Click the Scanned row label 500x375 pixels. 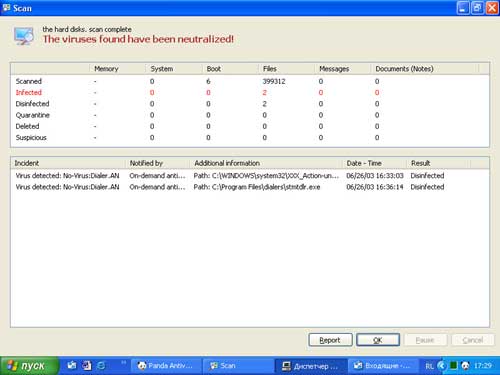[x=29, y=81]
